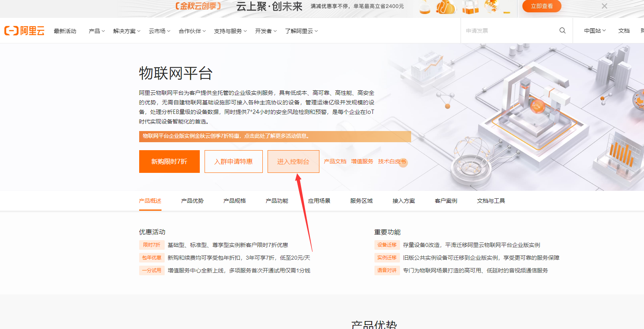Open the 产品文档 link
The image size is (644, 329).
click(x=335, y=161)
